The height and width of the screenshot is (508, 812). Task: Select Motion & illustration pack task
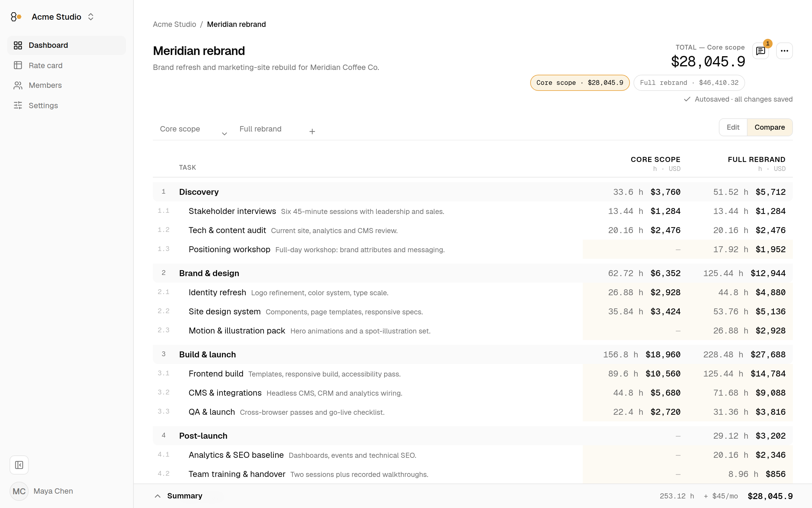click(x=237, y=330)
